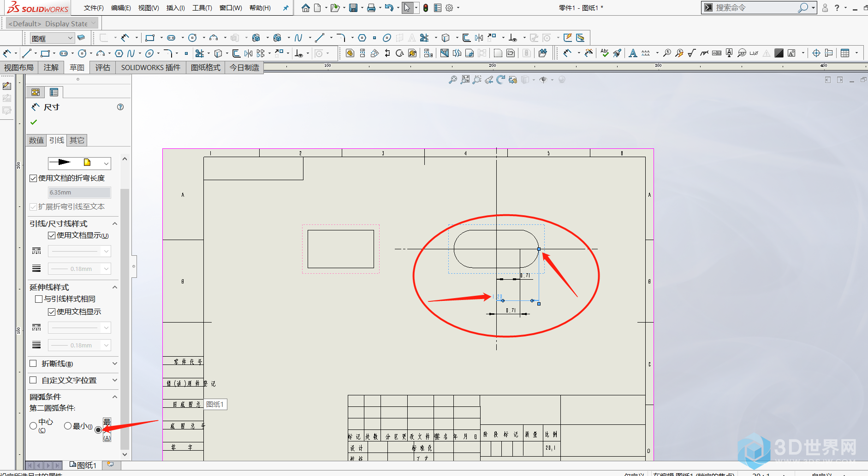This screenshot has width=868, height=476.
Task: Collapse the 延伸线样式 section
Action: click(x=115, y=288)
